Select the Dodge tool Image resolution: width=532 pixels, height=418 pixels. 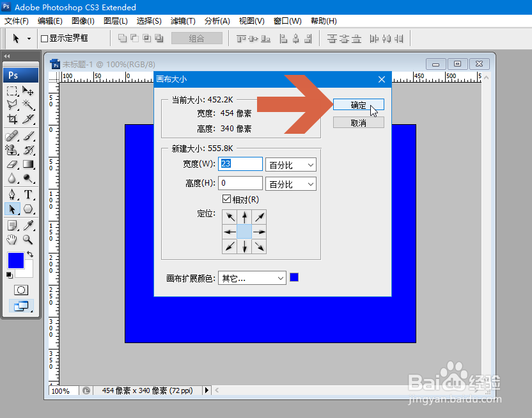tap(28, 178)
